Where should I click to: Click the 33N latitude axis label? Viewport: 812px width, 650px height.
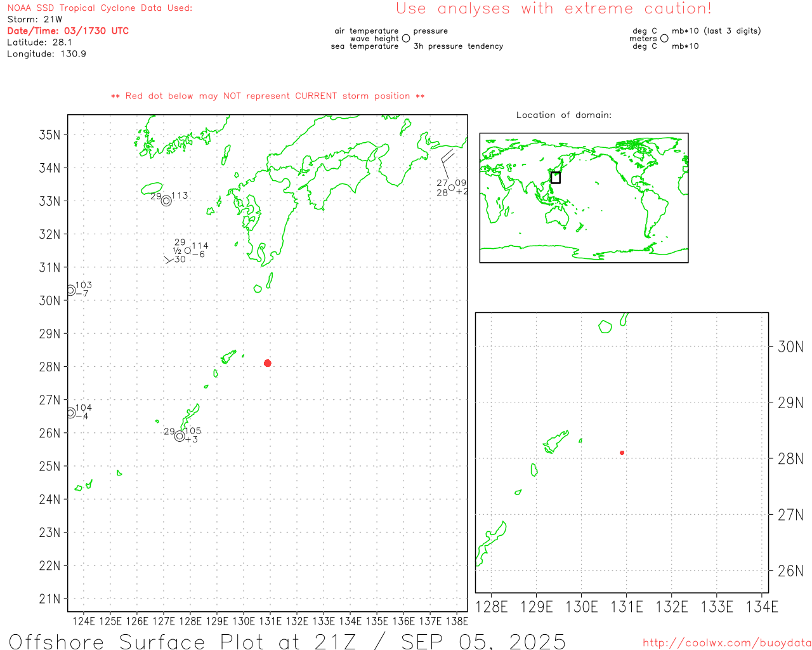(x=50, y=201)
